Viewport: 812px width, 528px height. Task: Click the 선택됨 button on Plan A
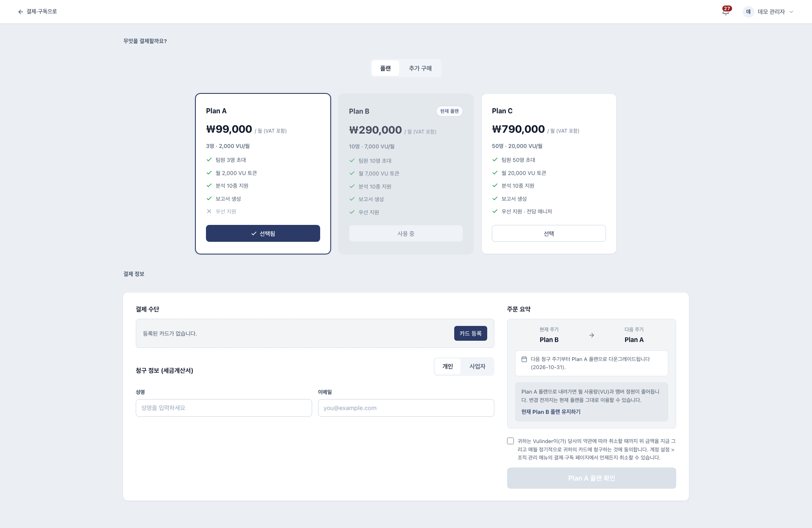click(263, 233)
